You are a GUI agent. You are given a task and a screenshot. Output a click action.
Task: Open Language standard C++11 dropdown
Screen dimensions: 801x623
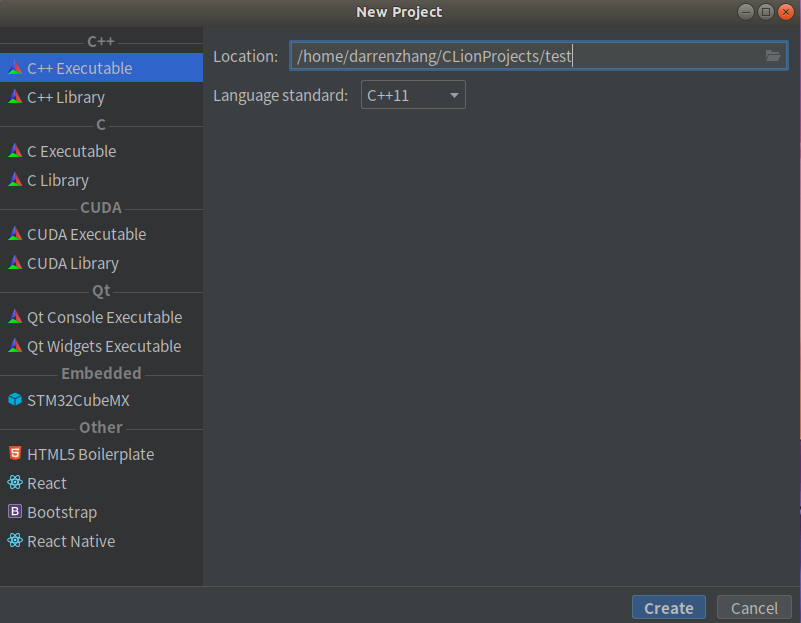(x=413, y=95)
